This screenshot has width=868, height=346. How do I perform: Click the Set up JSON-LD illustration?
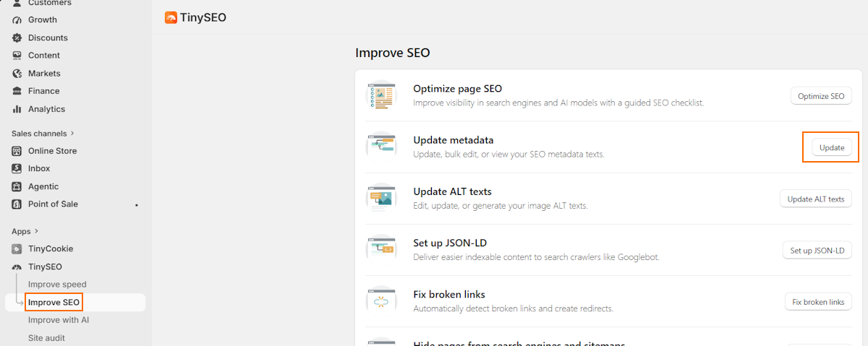click(381, 250)
